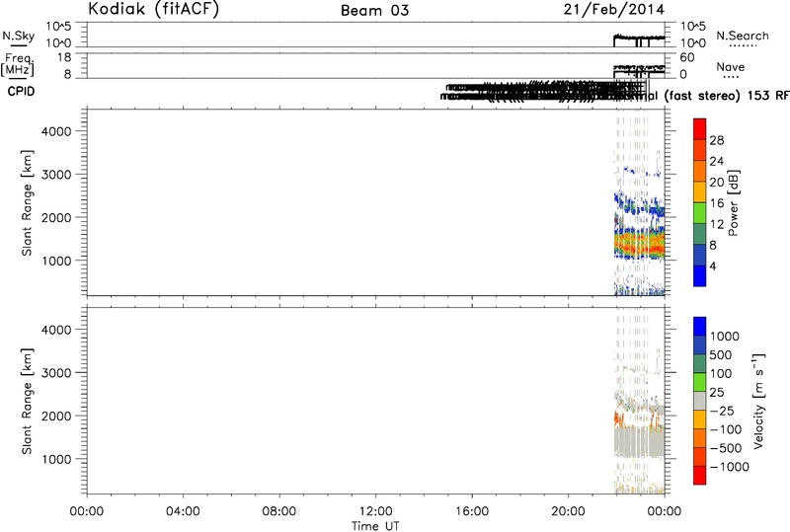Viewport: 790px width, 532px height.
Task: Click the "28" label on power colorbar
Action: click(x=717, y=140)
